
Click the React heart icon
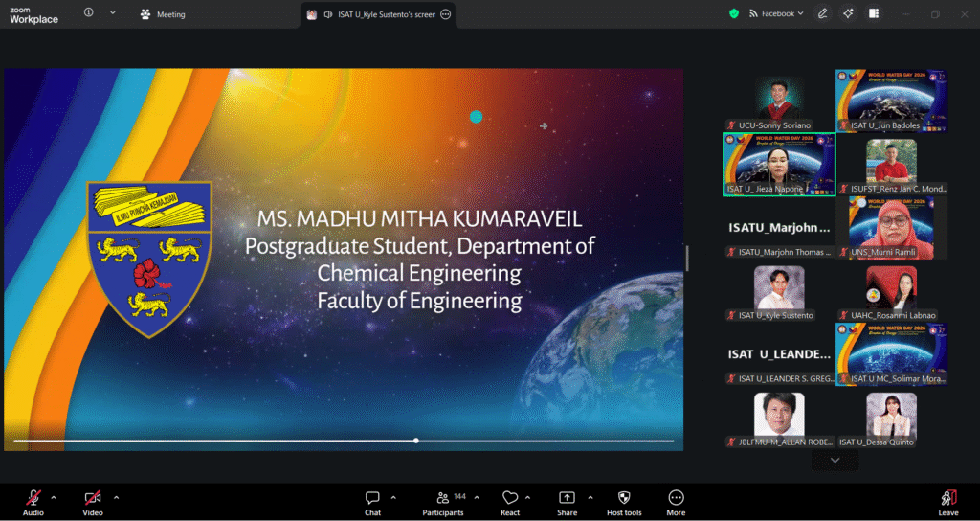pos(510,498)
